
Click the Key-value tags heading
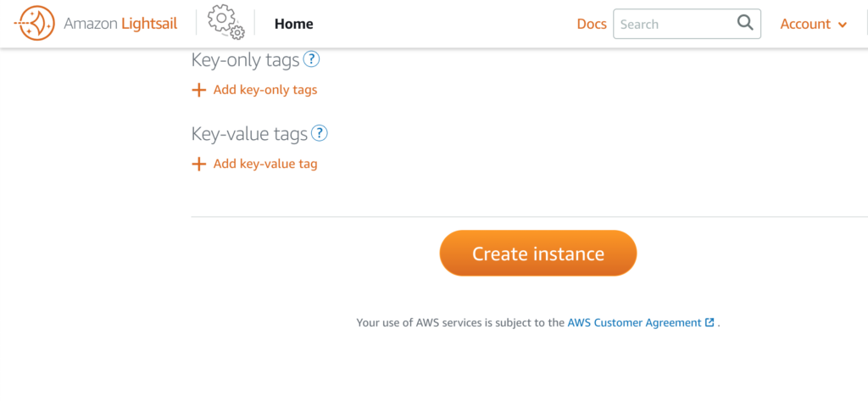pos(249,133)
